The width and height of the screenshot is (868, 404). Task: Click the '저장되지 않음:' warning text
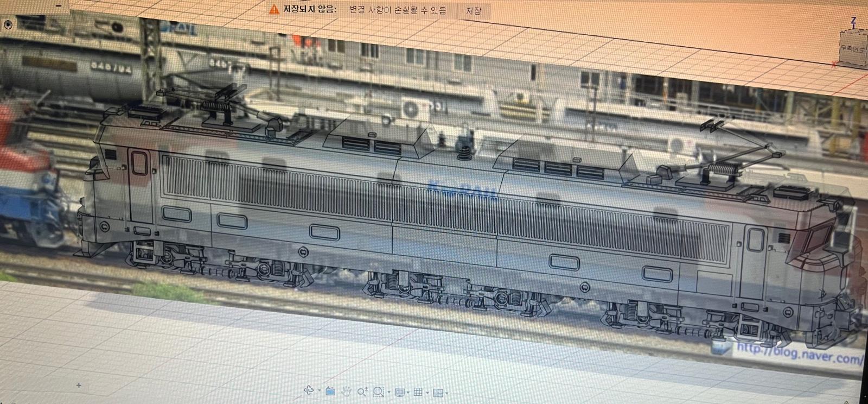310,9
